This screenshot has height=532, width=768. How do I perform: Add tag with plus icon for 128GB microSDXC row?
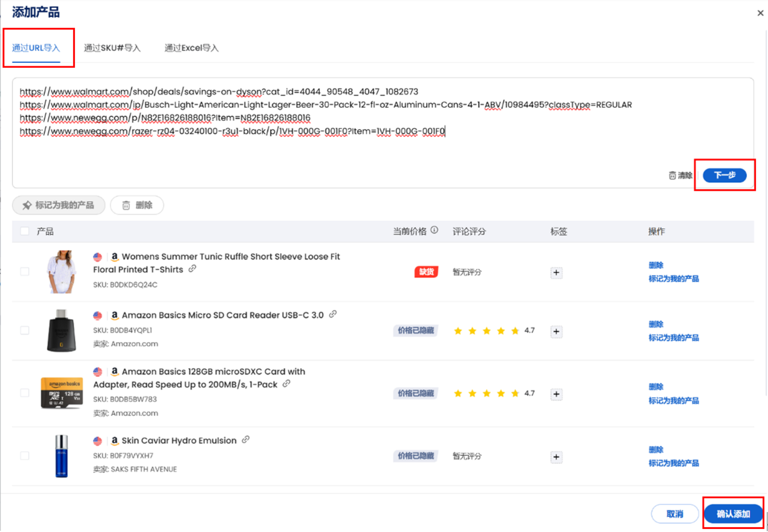(557, 394)
